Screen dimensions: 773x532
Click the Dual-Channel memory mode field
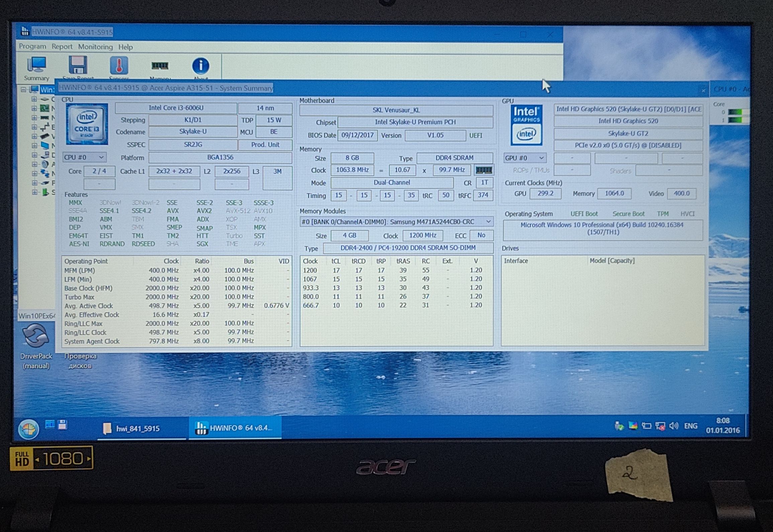coord(392,183)
